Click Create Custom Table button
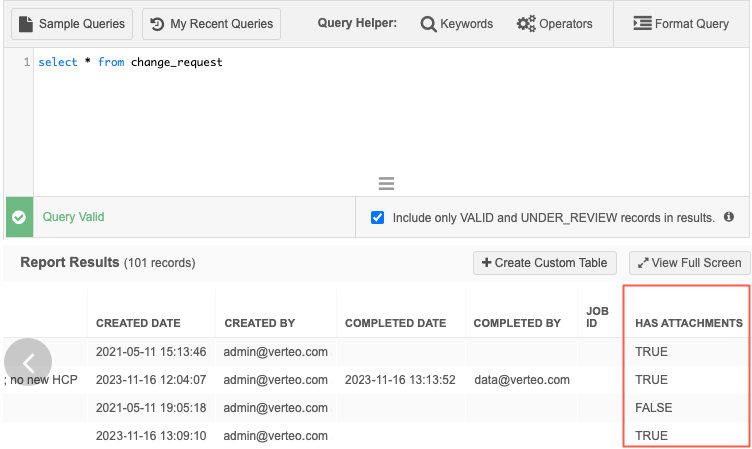This screenshot has width=752, height=449. (x=543, y=263)
